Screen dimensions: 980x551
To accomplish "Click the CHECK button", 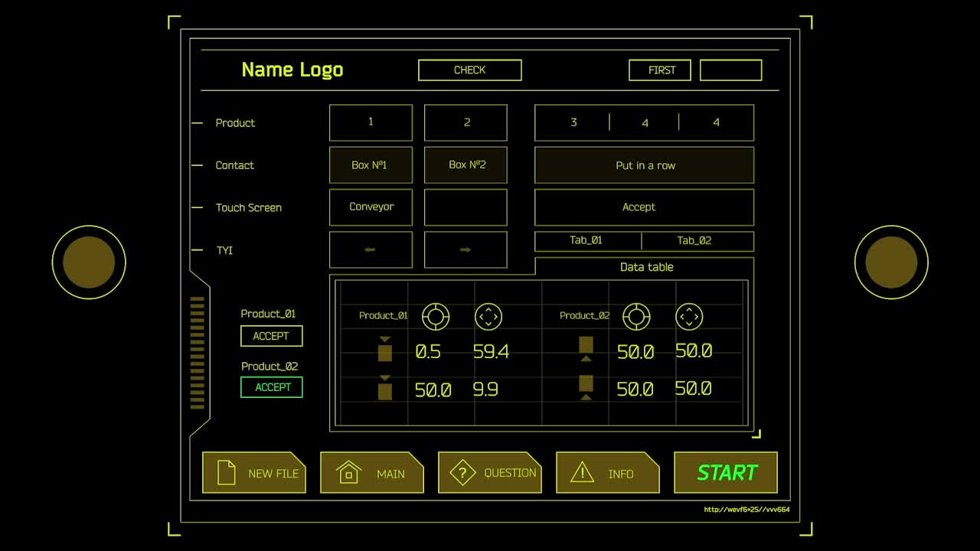I will coord(470,70).
